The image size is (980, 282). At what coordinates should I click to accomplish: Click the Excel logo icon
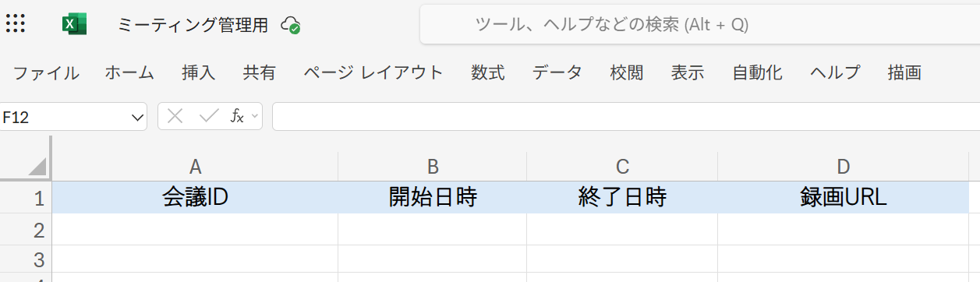[74, 25]
